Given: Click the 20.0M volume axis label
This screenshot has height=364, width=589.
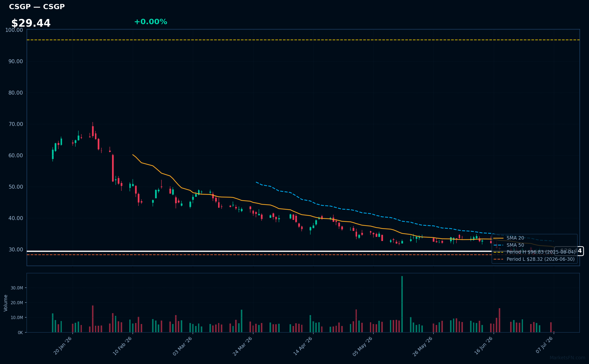Looking at the screenshot, I should click(x=17, y=303).
